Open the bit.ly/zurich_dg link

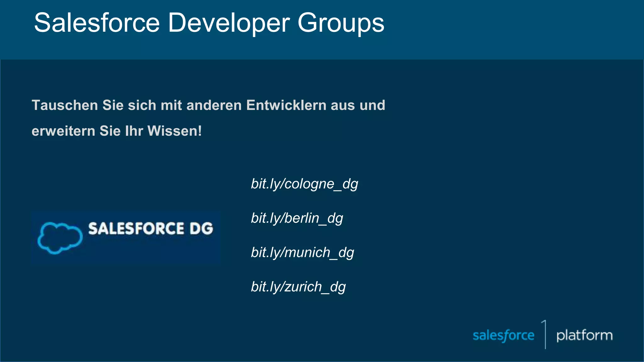tap(298, 287)
